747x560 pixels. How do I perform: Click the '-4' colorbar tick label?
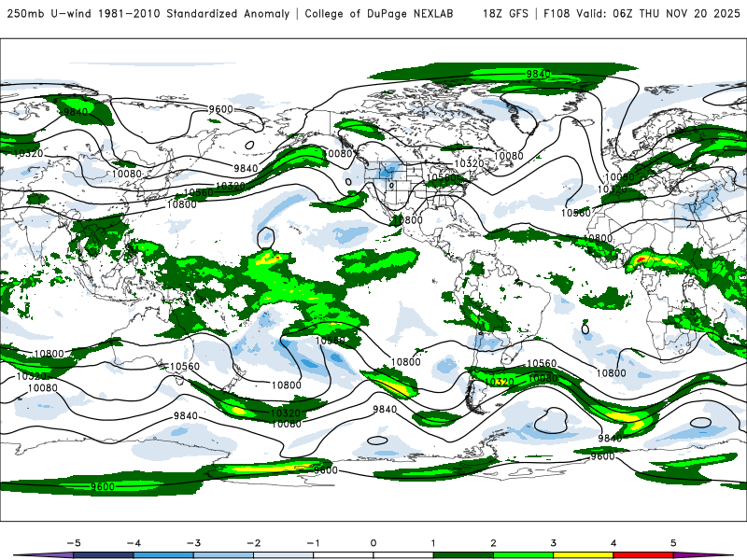point(134,543)
